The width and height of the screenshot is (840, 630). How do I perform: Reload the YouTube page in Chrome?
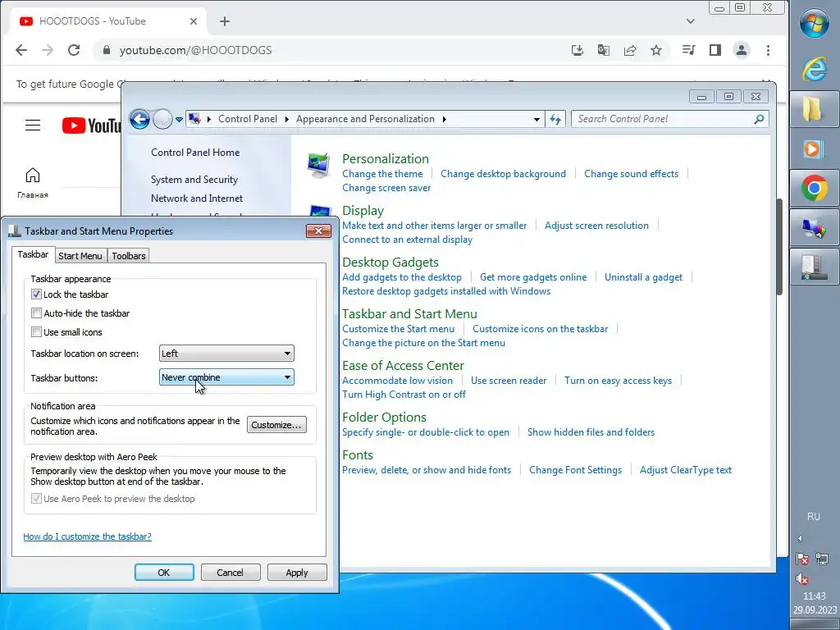(x=74, y=50)
